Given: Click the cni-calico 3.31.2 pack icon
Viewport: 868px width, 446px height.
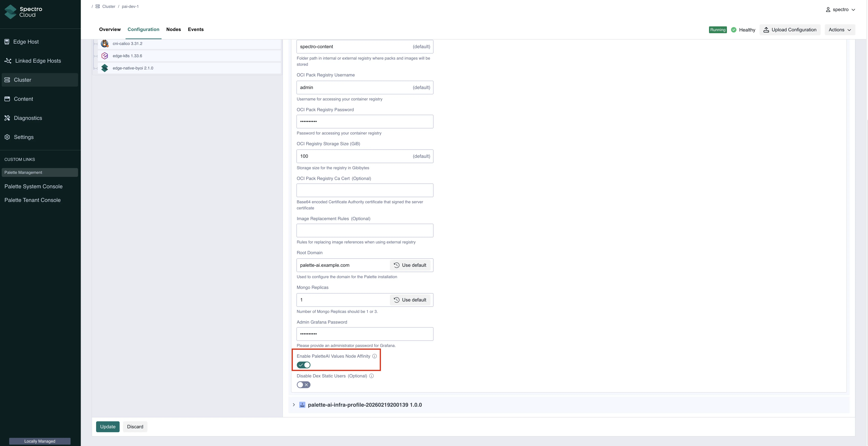Looking at the screenshot, I should click(x=104, y=43).
